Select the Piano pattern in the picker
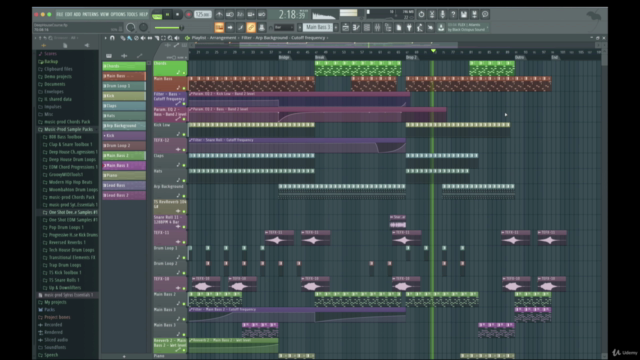Viewport: 640px width, 360px height. [124, 176]
